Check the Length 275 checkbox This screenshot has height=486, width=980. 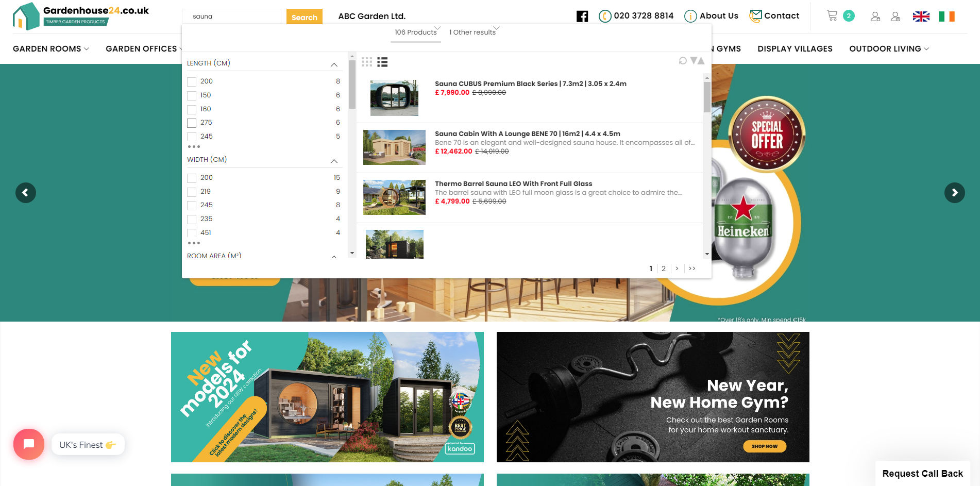(x=192, y=123)
